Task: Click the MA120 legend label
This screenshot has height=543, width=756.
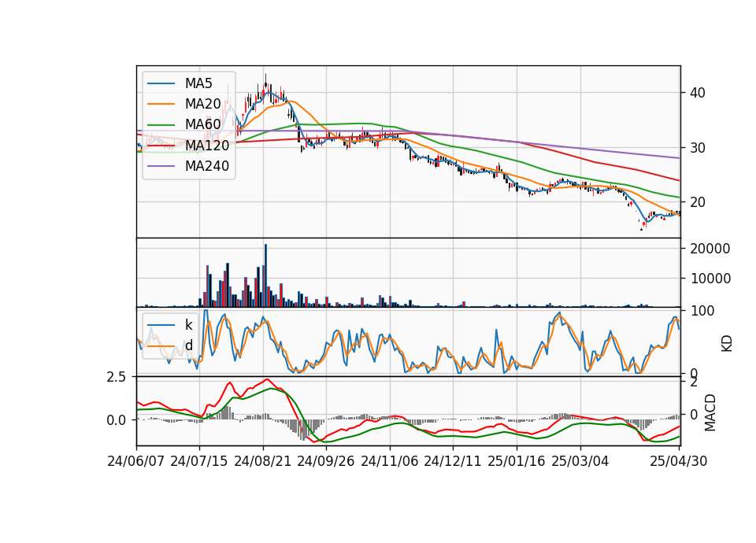Action: (x=207, y=145)
